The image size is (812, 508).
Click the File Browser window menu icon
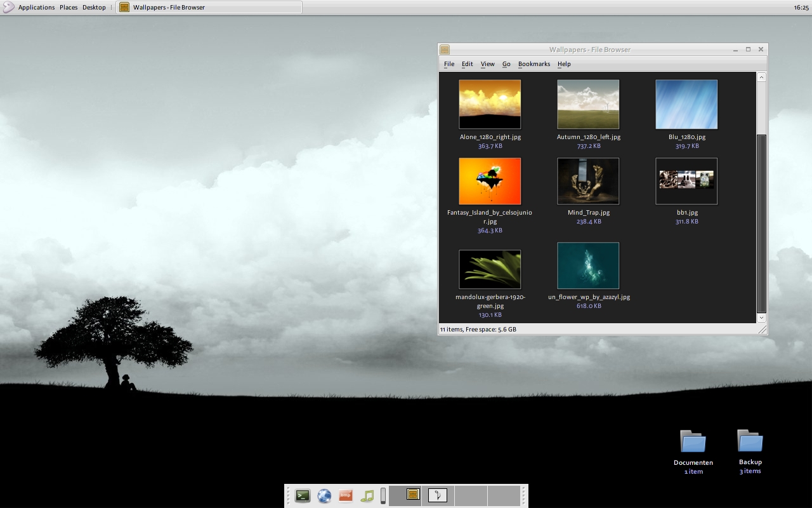(x=445, y=50)
